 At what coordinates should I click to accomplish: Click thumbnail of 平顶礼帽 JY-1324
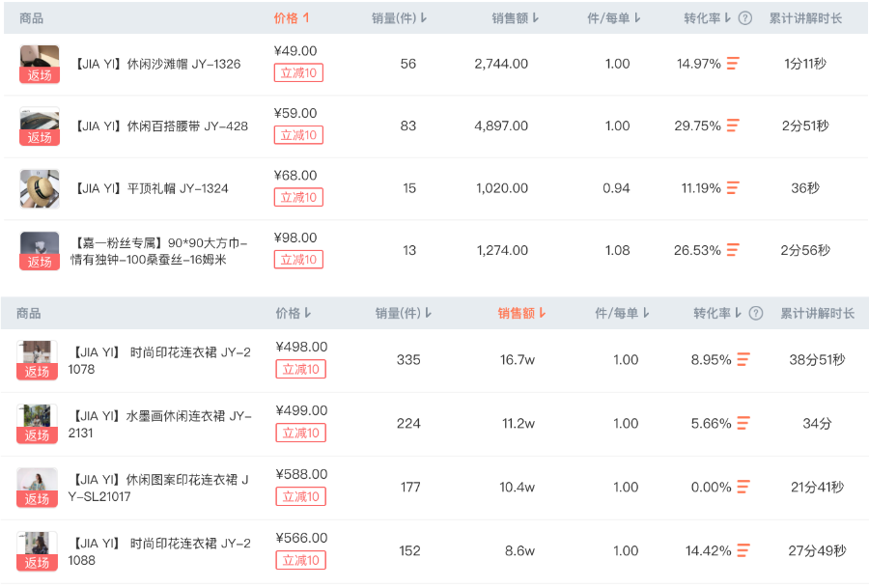40,188
